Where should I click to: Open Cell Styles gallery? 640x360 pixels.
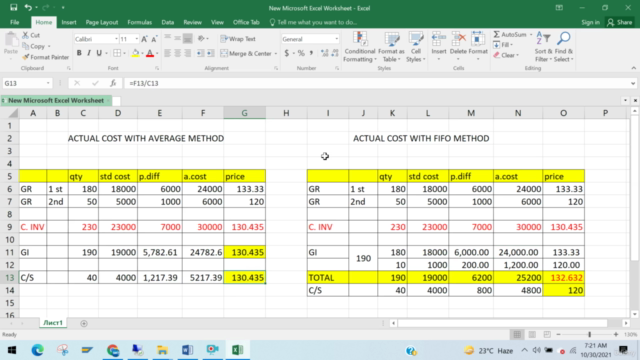pyautogui.click(x=416, y=47)
